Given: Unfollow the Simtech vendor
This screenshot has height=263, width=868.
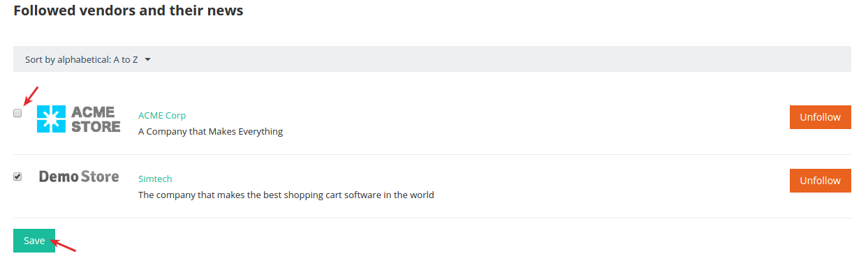Looking at the screenshot, I should click(821, 180).
